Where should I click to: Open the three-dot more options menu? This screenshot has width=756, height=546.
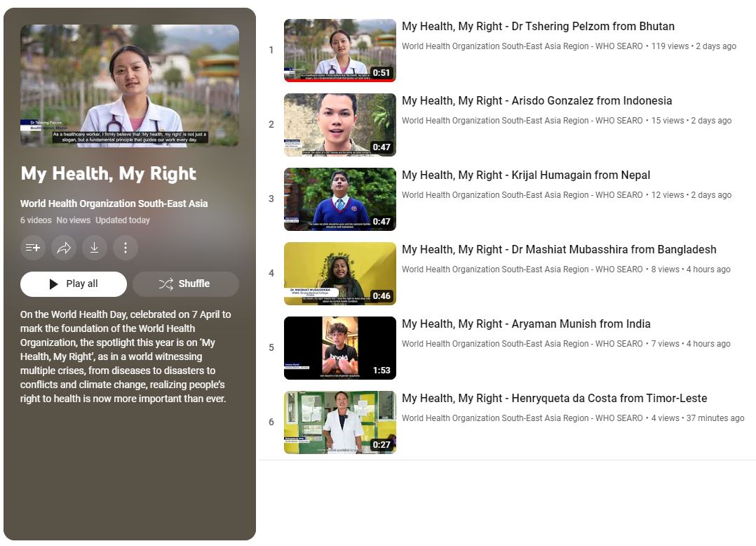point(126,248)
